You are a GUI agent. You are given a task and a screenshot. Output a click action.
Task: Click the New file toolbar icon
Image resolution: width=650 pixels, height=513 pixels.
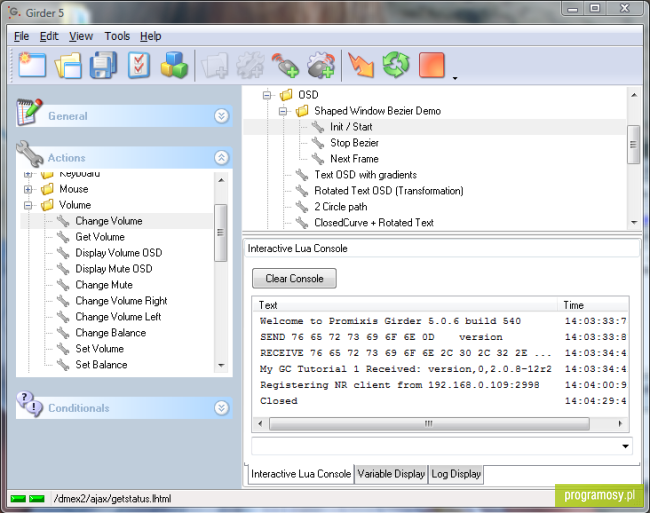[x=32, y=65]
